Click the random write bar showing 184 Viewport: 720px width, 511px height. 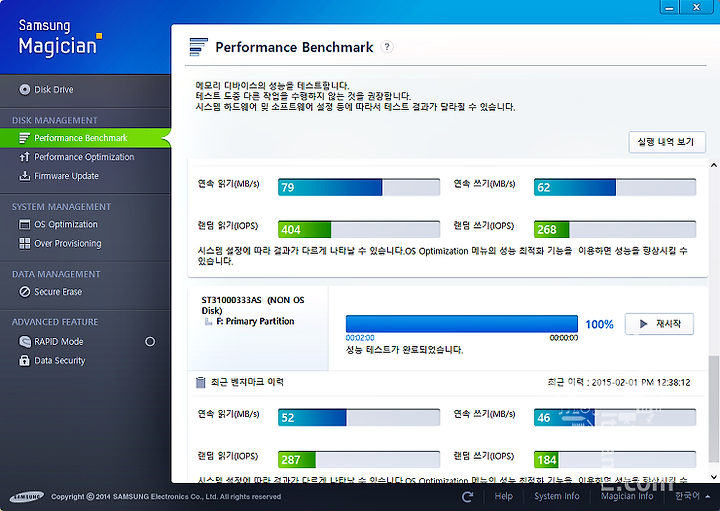tap(615, 460)
